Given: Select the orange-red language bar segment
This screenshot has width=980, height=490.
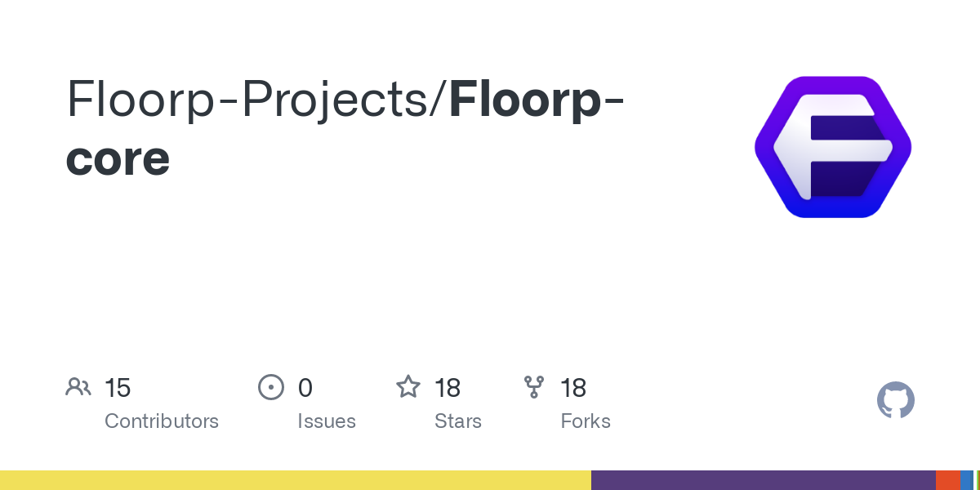Looking at the screenshot, I should [x=947, y=480].
